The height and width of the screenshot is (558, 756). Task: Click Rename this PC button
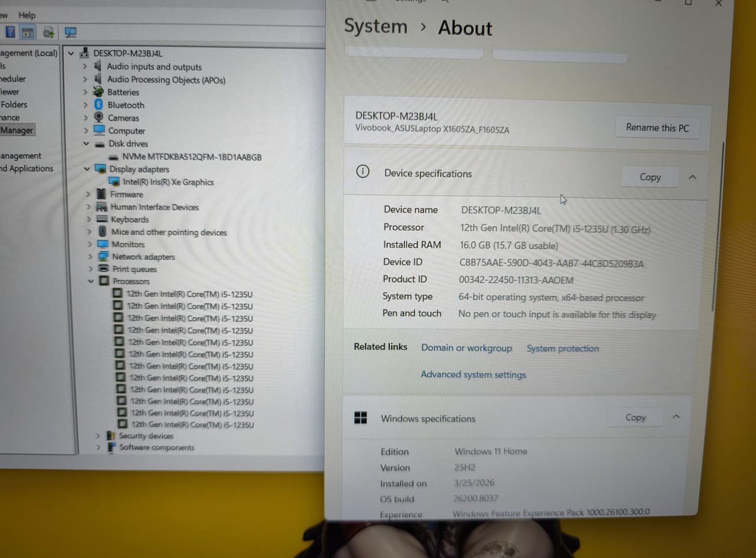[x=657, y=128]
